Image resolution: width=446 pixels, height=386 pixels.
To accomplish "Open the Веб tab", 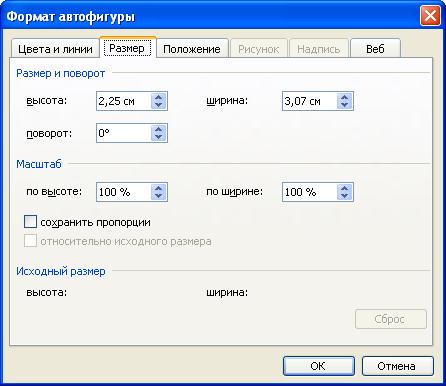I will point(375,49).
